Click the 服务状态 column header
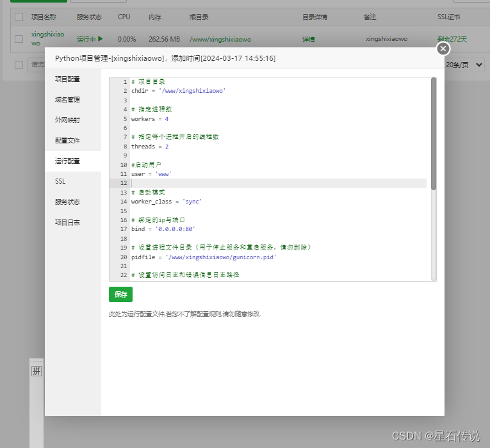 click(x=90, y=17)
